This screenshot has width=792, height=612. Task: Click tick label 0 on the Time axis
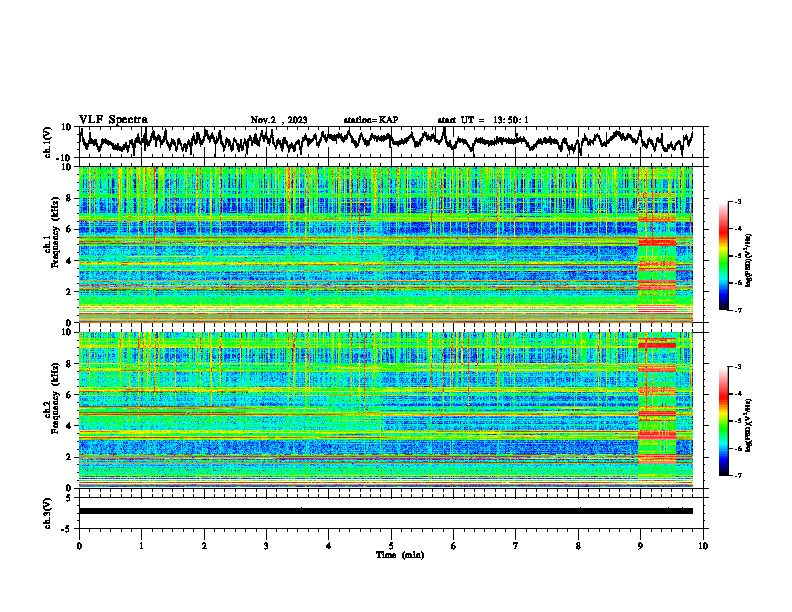click(79, 546)
